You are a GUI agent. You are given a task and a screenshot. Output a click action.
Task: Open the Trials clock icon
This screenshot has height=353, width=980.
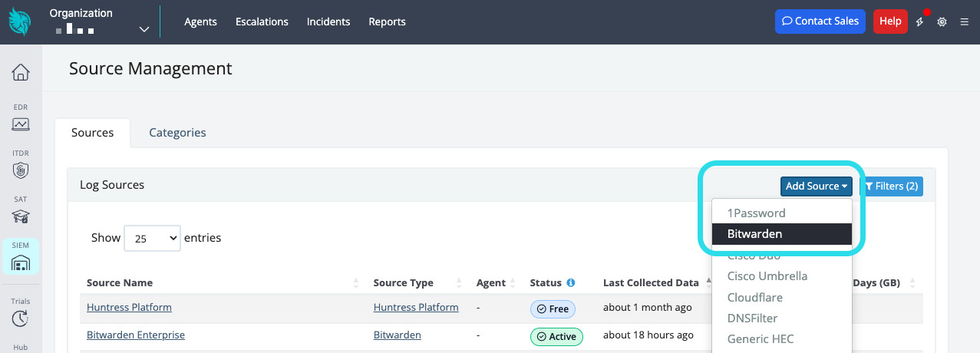21,318
